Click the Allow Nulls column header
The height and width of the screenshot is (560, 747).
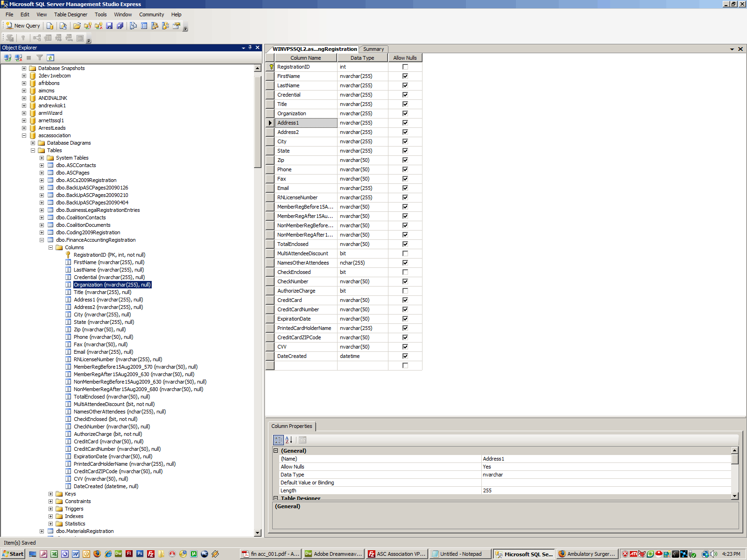(405, 58)
